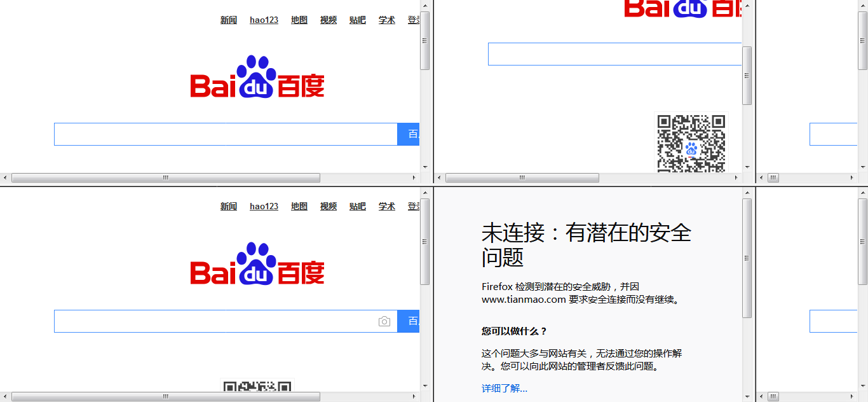
Task: Open 贴吧 link in bottom-left Baidu pane
Action: 358,206
